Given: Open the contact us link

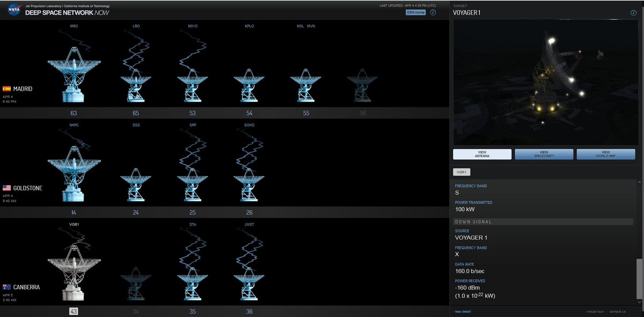Looking at the screenshot, I should pos(618,311).
